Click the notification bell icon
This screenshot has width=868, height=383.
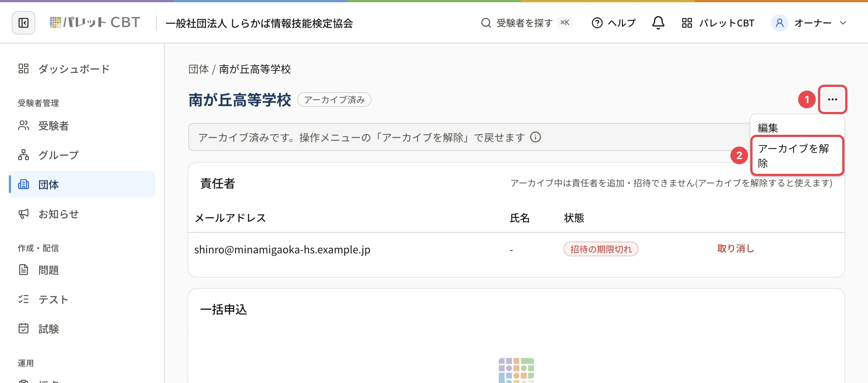(658, 23)
